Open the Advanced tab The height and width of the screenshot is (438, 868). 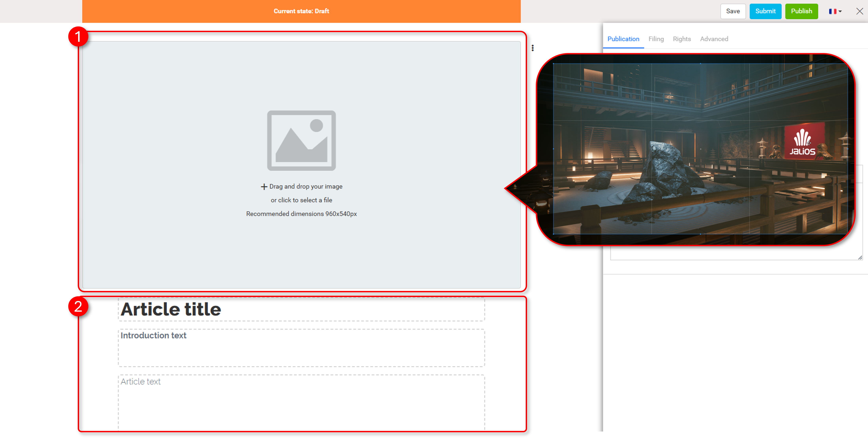point(714,39)
